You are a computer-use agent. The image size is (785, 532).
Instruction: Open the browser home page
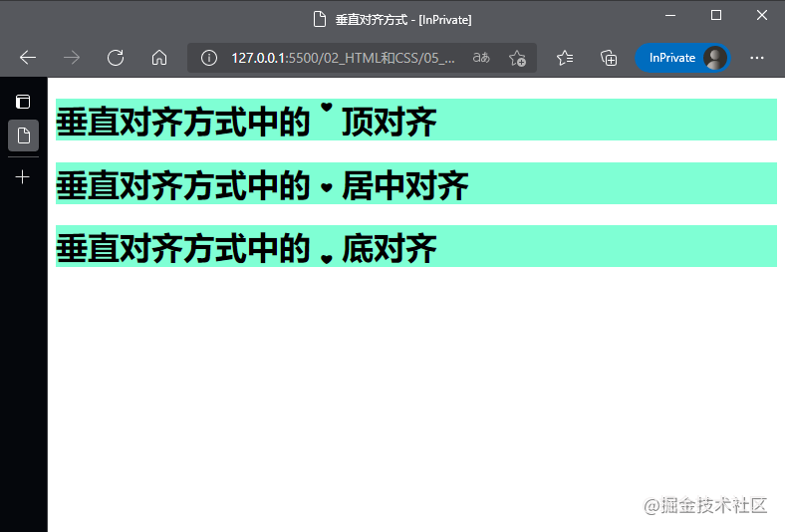pos(159,58)
